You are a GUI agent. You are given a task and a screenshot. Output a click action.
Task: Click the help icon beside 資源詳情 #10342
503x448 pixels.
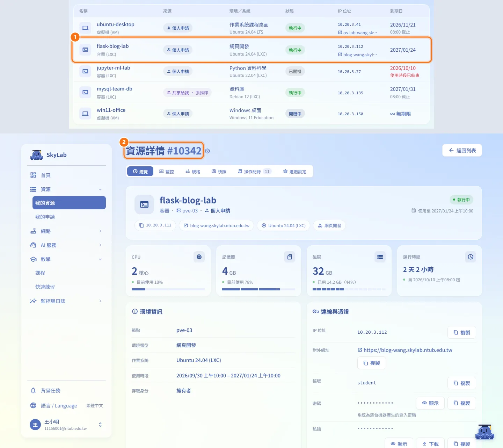(207, 151)
